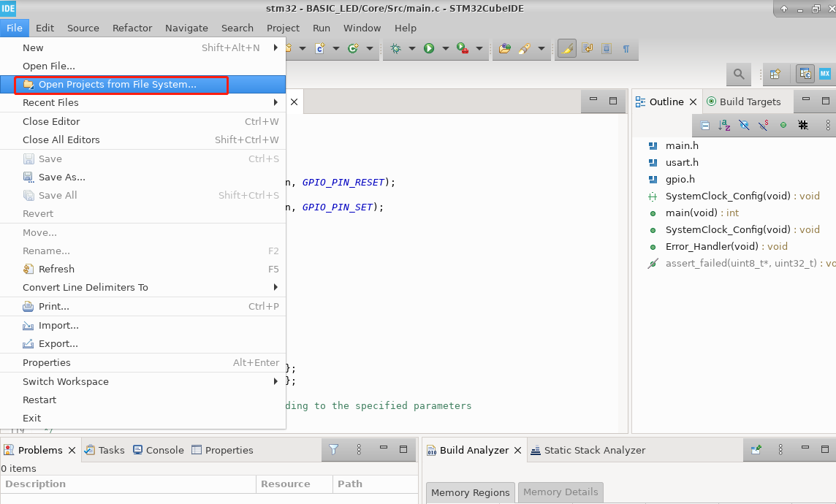Toggle alphabetical Sort in Outline

(724, 125)
